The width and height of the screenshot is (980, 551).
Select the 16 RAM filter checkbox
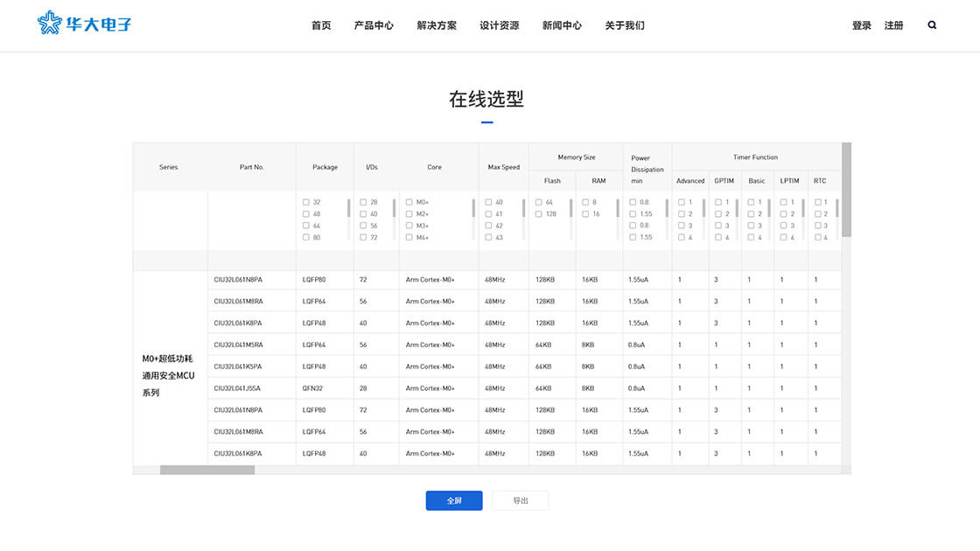585,214
